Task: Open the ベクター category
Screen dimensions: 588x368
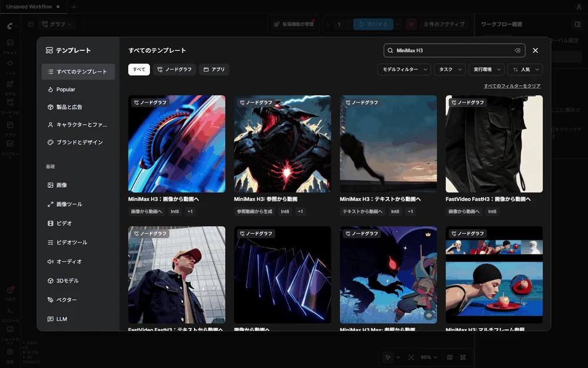Action: pos(78,300)
